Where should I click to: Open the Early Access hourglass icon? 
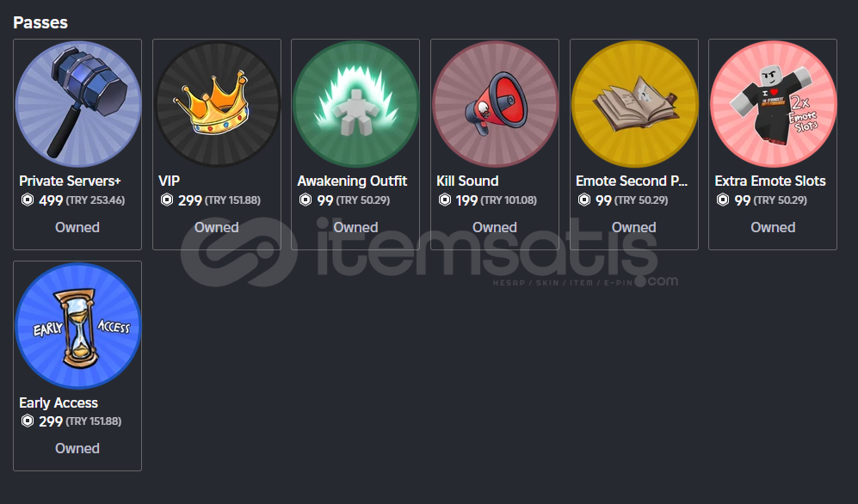pos(77,326)
